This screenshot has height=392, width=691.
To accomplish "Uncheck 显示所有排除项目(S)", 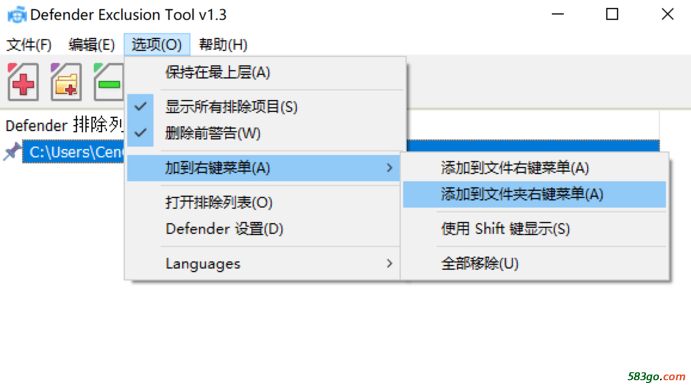I will coord(265,107).
